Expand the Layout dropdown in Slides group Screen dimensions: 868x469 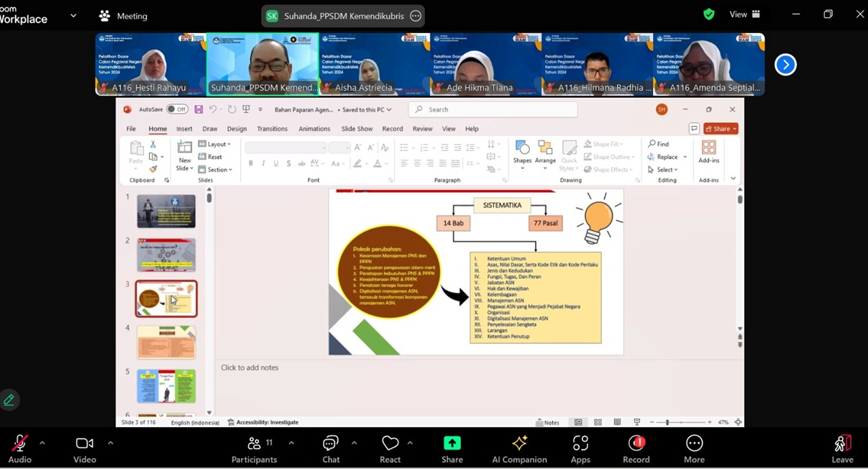(214, 144)
